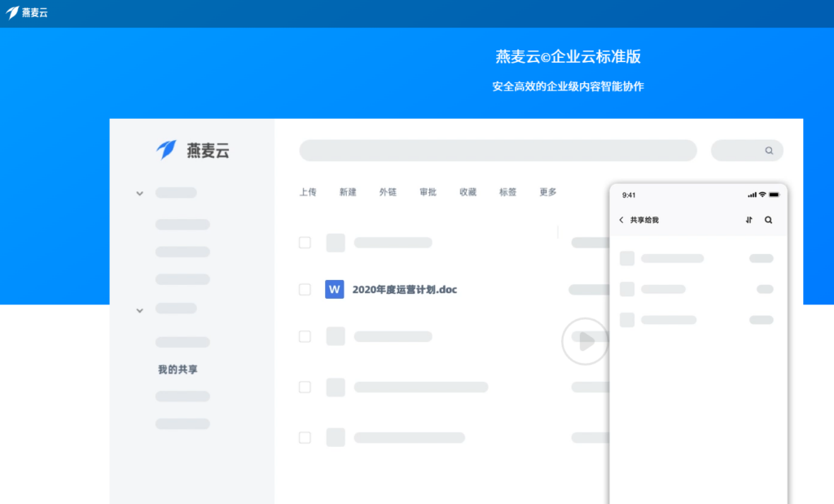This screenshot has height=504, width=834.
Task: Expand the first sidebar section chevron
Action: 139,193
